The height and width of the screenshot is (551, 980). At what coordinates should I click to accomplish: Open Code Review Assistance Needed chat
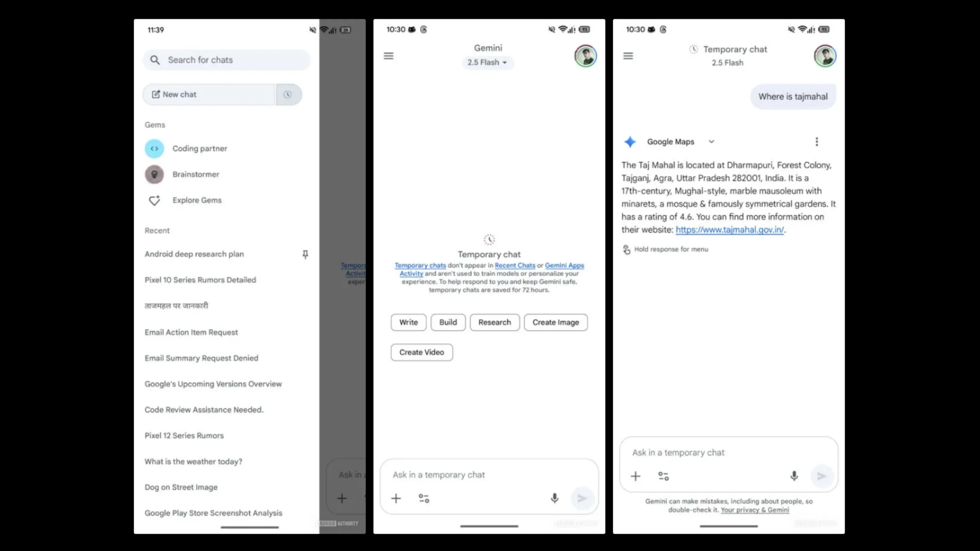tap(204, 410)
